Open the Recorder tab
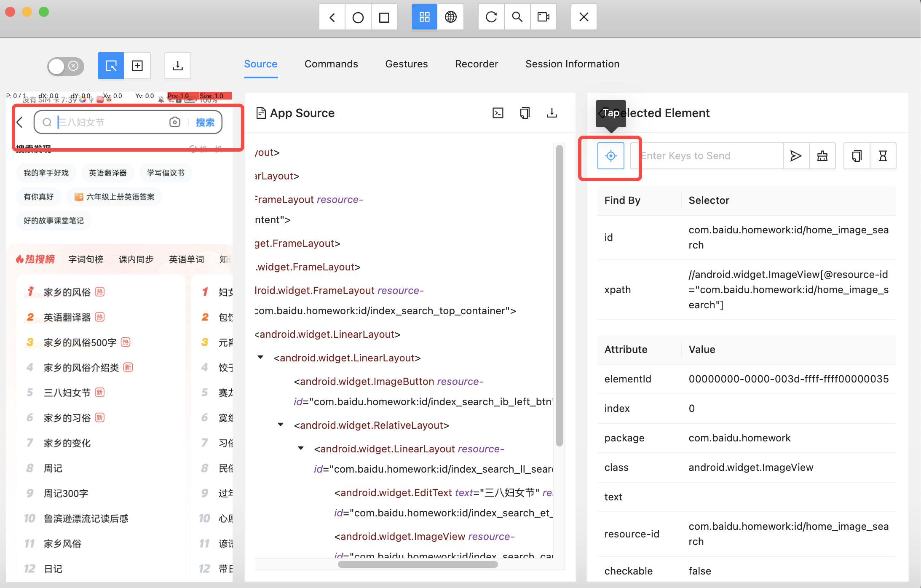921x588 pixels. [x=476, y=64]
